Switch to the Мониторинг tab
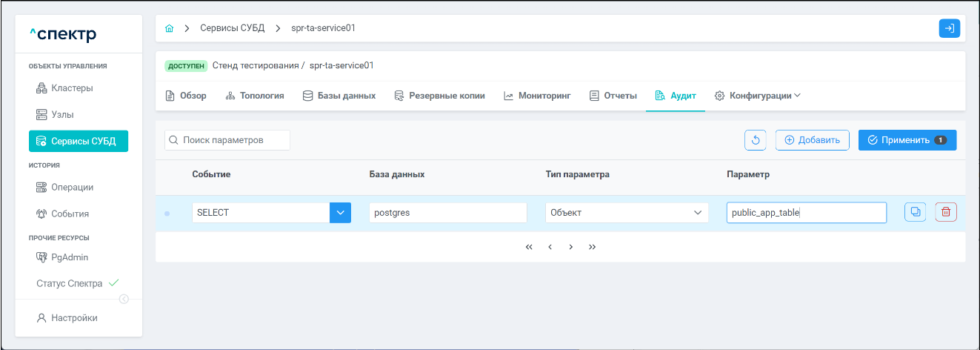Image resolution: width=980 pixels, height=350 pixels. 537,96
